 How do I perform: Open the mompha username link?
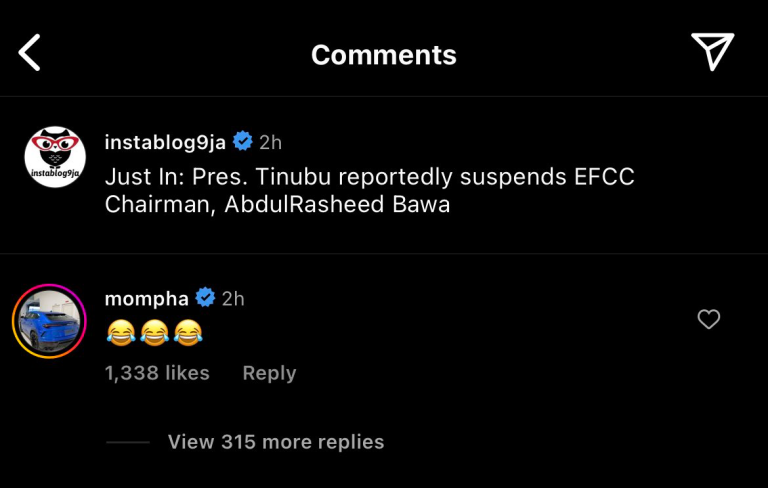[x=148, y=298]
